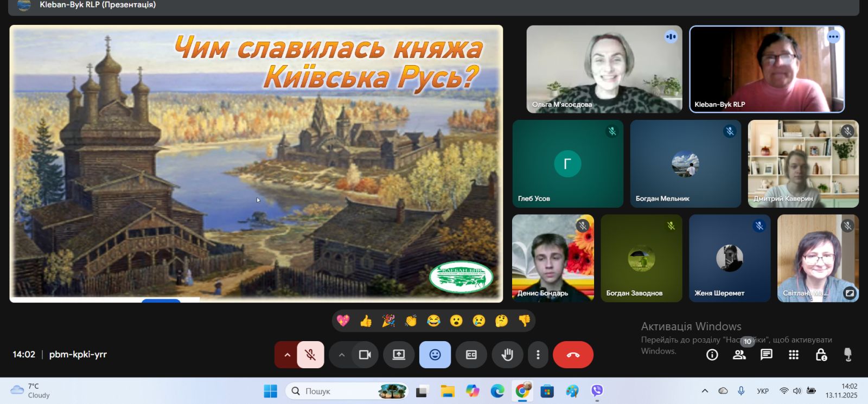868x404 pixels.
Task: Unmute the microphone
Action: point(310,355)
